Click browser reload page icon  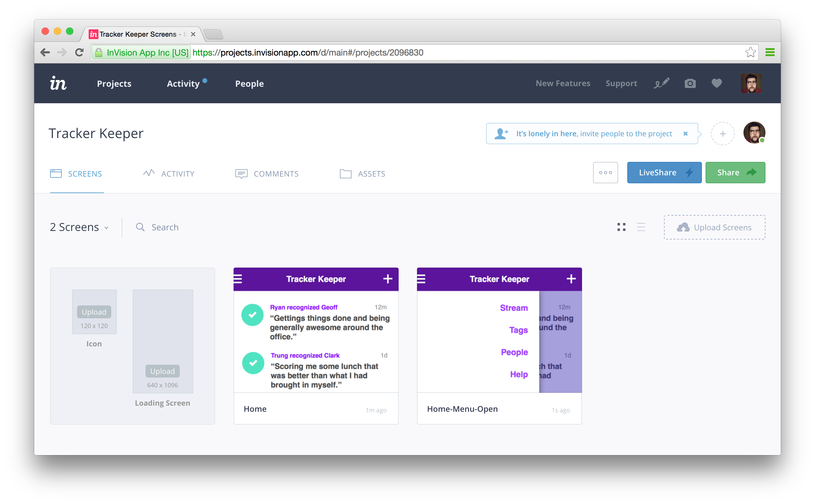tap(79, 52)
